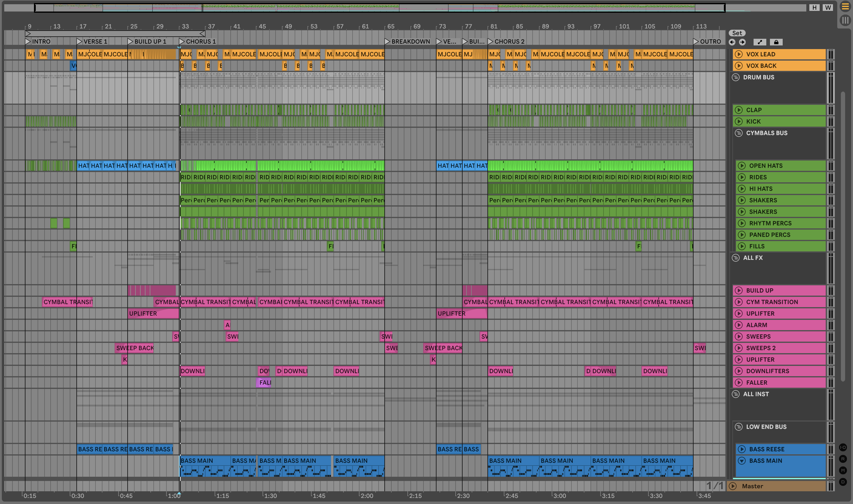Select the CHORUS 2 locator marker
Screen dimensions: 853x504
coord(490,41)
